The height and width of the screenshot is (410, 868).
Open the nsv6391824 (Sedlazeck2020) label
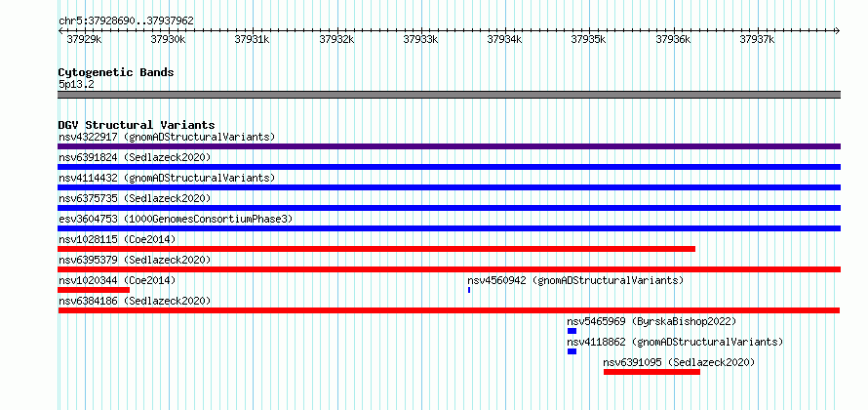point(135,157)
